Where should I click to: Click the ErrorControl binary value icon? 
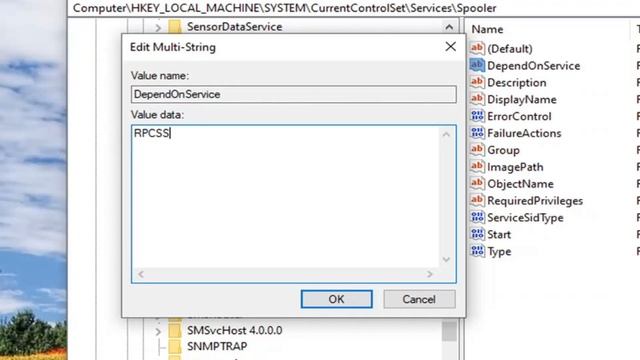(x=477, y=116)
